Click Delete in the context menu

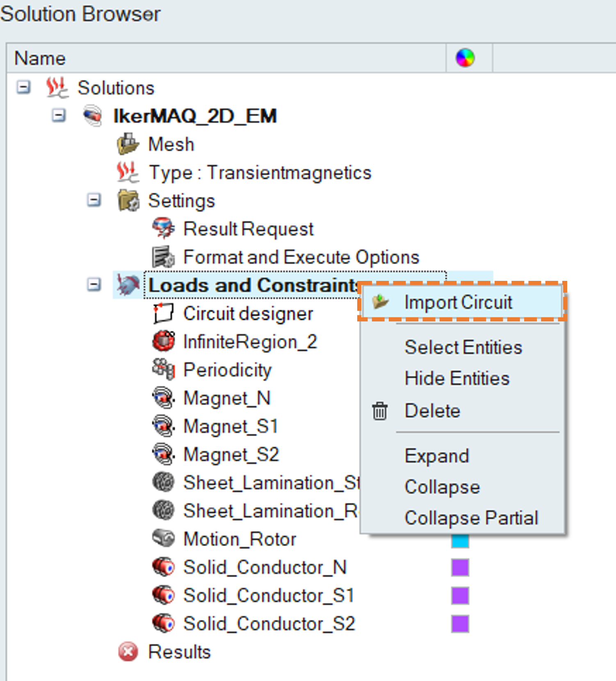pos(432,411)
